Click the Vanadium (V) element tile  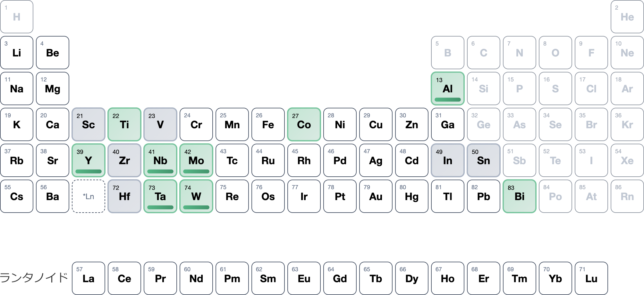[x=160, y=124]
